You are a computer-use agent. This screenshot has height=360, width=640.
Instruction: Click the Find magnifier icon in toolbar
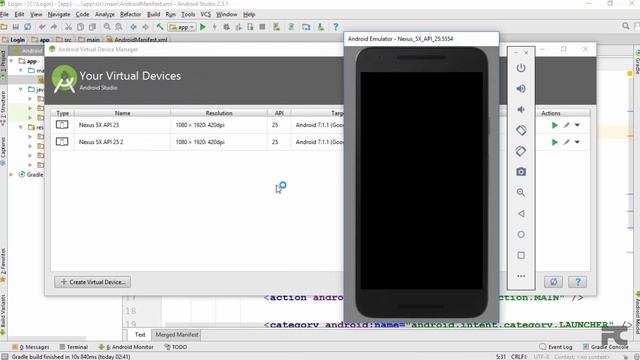tap(107, 27)
